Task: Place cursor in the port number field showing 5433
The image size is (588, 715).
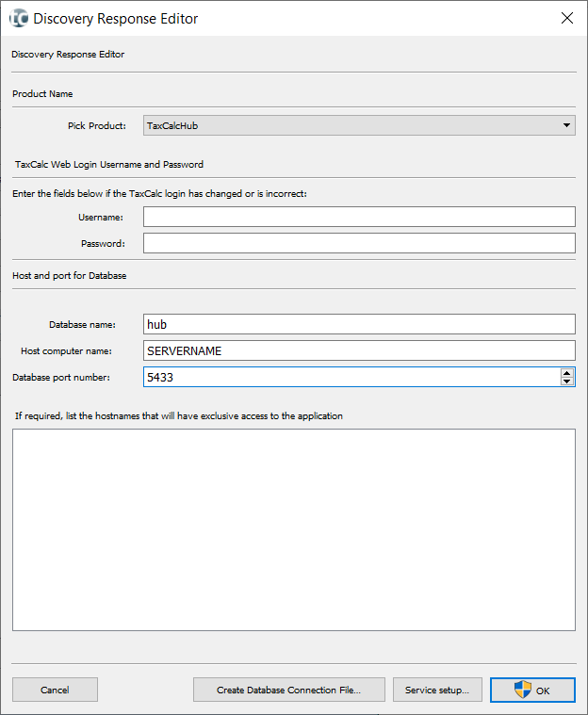Action: click(x=349, y=377)
